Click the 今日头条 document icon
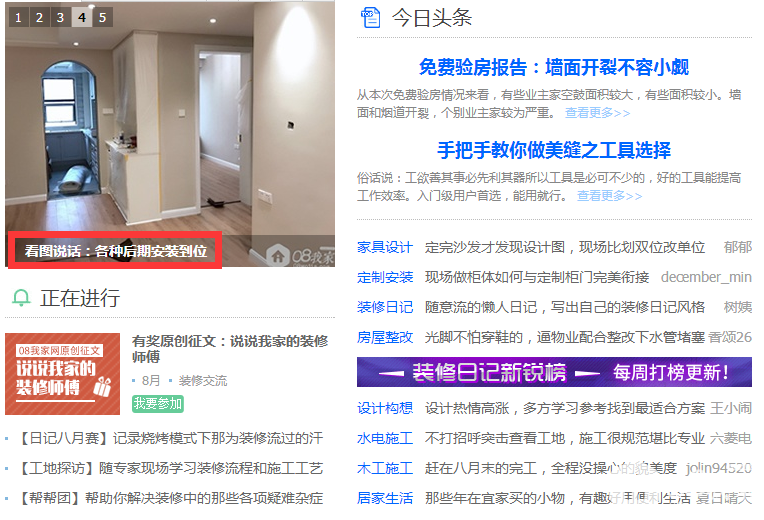 point(370,18)
